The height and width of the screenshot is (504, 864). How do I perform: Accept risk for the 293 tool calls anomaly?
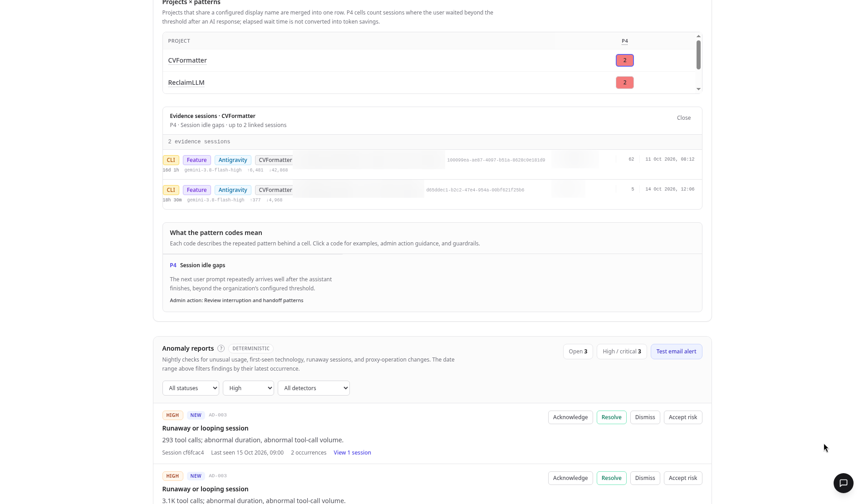(682, 417)
